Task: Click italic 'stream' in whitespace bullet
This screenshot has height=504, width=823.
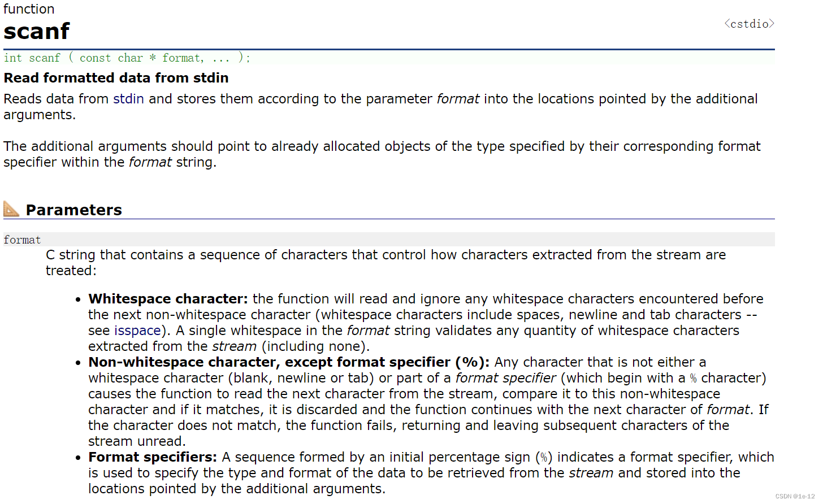Action: point(234,346)
